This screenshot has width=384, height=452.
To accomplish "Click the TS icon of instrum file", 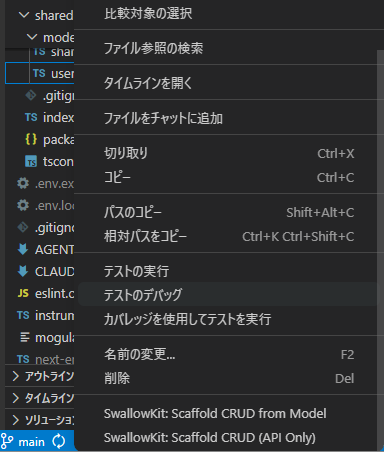I will 23,315.
